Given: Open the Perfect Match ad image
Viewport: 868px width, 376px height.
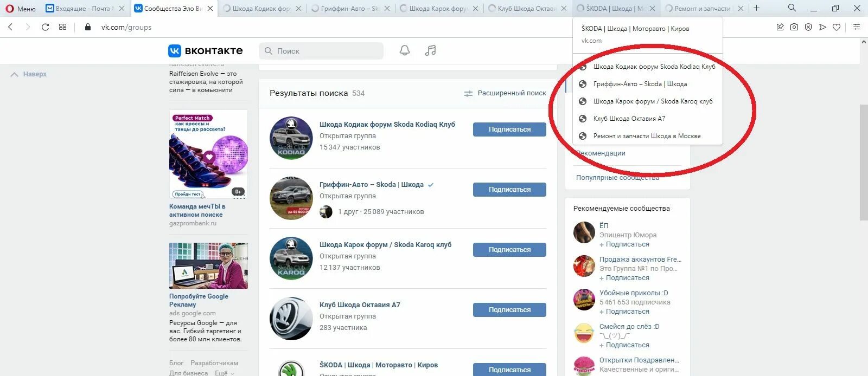Looking at the screenshot, I should pos(208,155).
